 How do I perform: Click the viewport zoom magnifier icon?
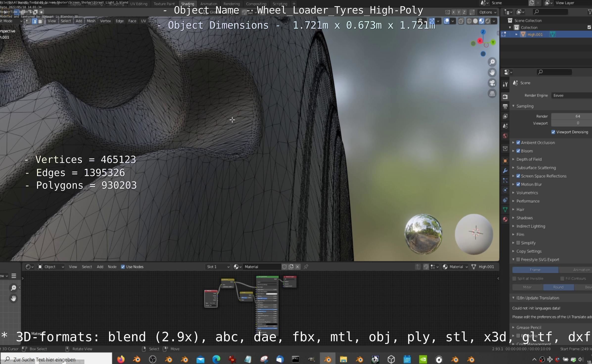click(492, 62)
